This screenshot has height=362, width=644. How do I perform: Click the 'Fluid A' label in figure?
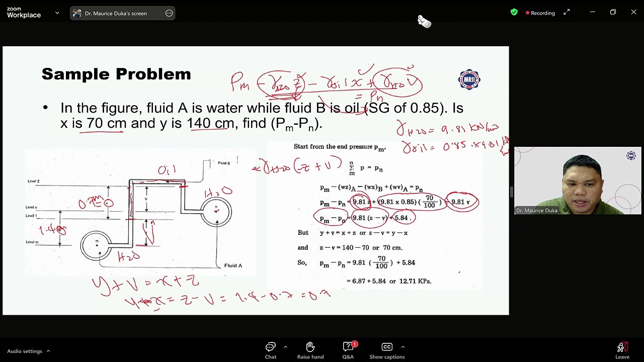click(x=233, y=265)
